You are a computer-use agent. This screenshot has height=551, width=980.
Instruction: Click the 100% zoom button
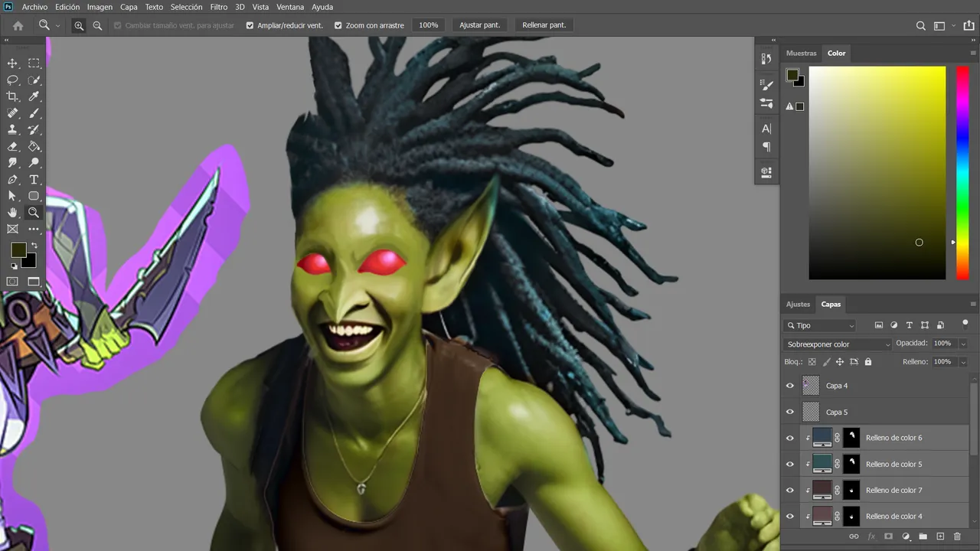[x=429, y=25]
